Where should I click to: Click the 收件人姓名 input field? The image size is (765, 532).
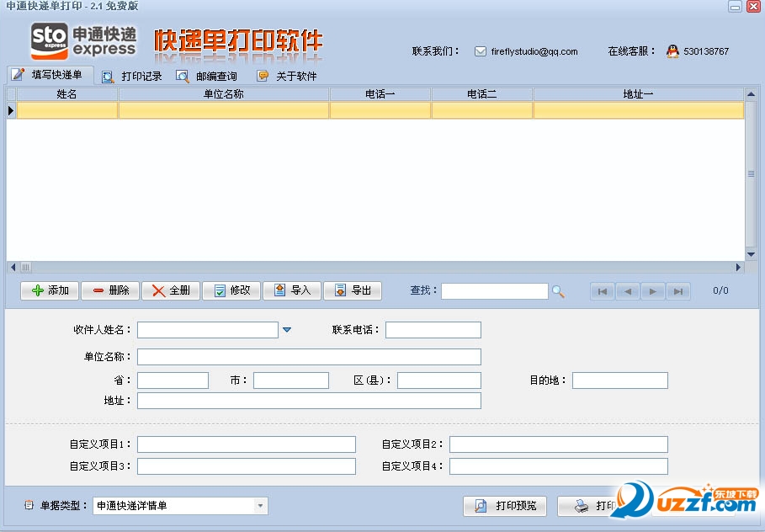(x=208, y=330)
